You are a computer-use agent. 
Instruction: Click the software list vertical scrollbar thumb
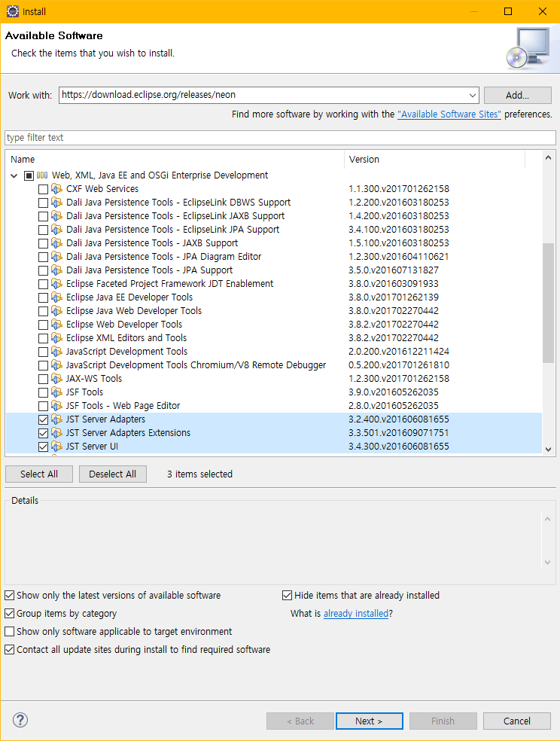point(548,303)
